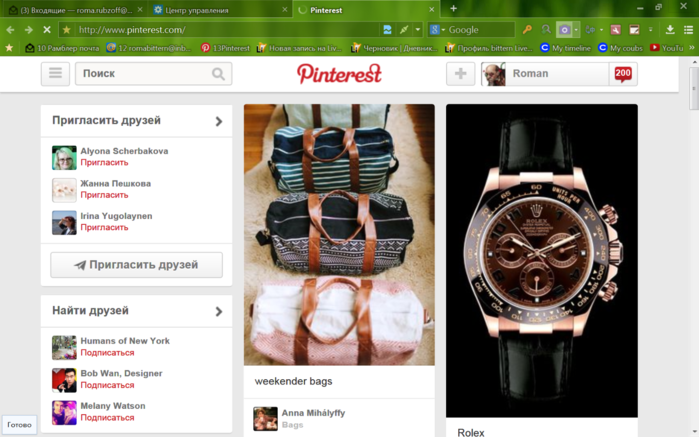Screen dimensions: 699x437
Task: Open the browser main menu list icon
Action: pyautogui.click(x=688, y=30)
